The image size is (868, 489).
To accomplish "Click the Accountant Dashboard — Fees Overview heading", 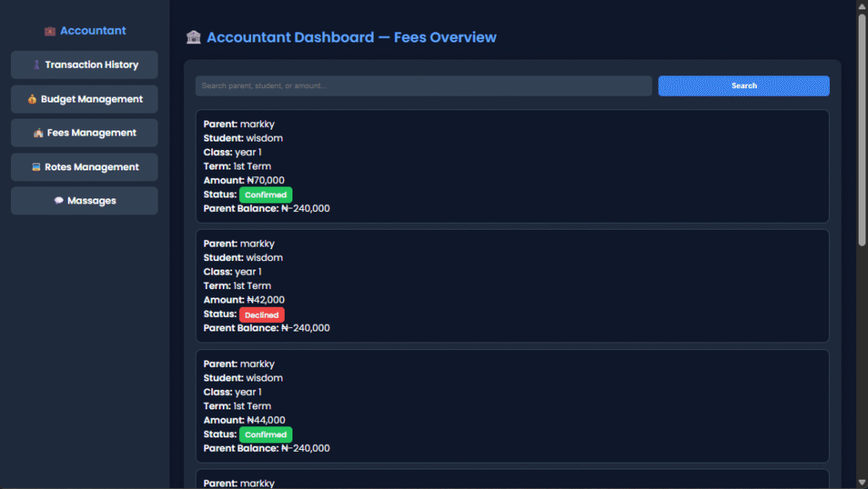I will click(351, 37).
